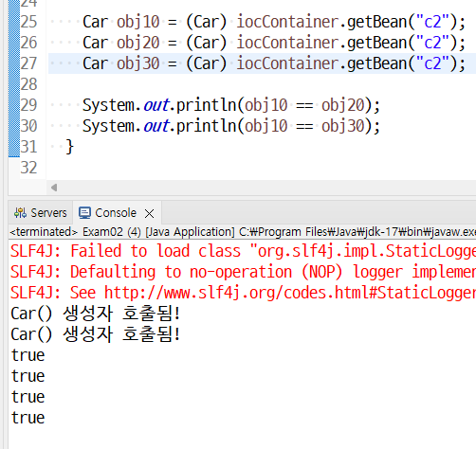This screenshot has height=449, width=476.
Task: Click line number 25 in gutter
Action: click(28, 22)
